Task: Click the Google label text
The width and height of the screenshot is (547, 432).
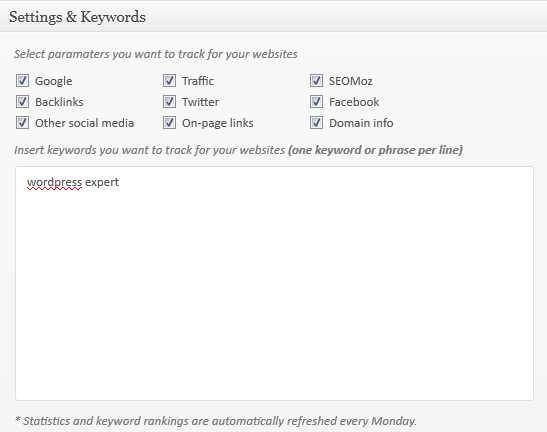Action: click(54, 81)
